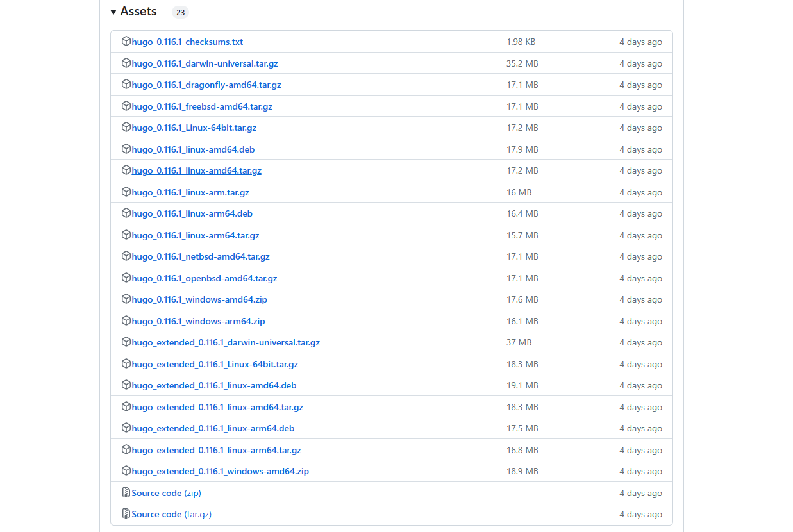Click package icon beside hugo_0.116.1_darwin-universal.tar.gz
The height and width of the screenshot is (532, 793).
pyautogui.click(x=126, y=63)
